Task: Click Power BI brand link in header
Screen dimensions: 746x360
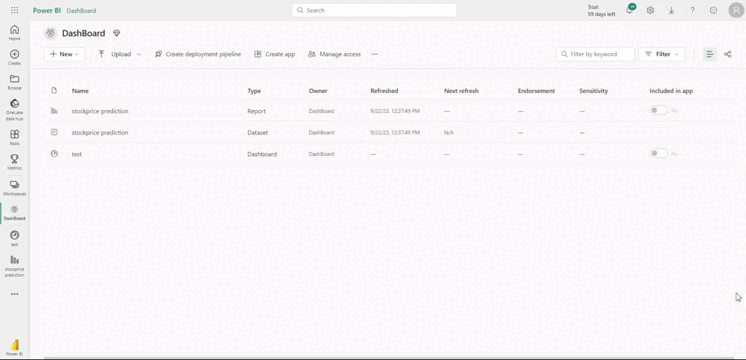Action: [47, 10]
